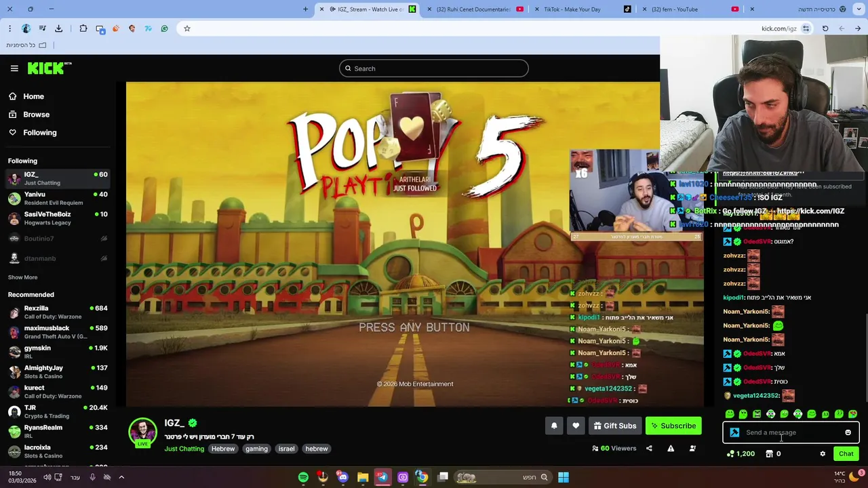Send message with the Chat button
868x488 pixels.
(846, 454)
